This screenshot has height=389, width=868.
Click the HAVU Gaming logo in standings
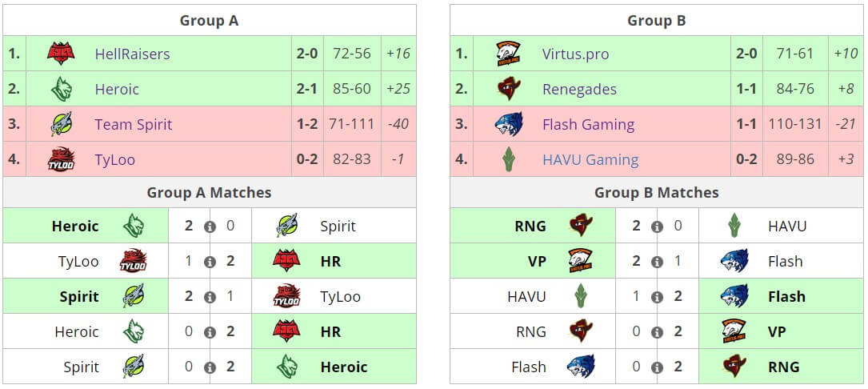click(x=509, y=159)
